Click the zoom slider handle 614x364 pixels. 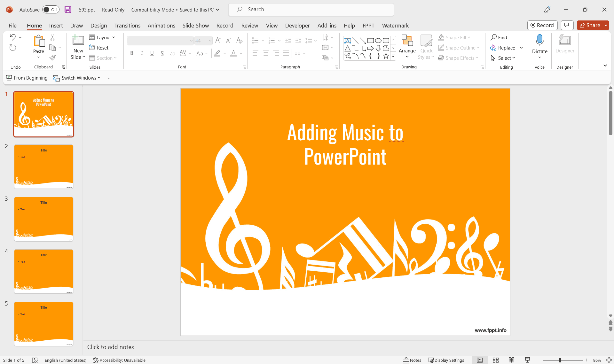coord(560,360)
